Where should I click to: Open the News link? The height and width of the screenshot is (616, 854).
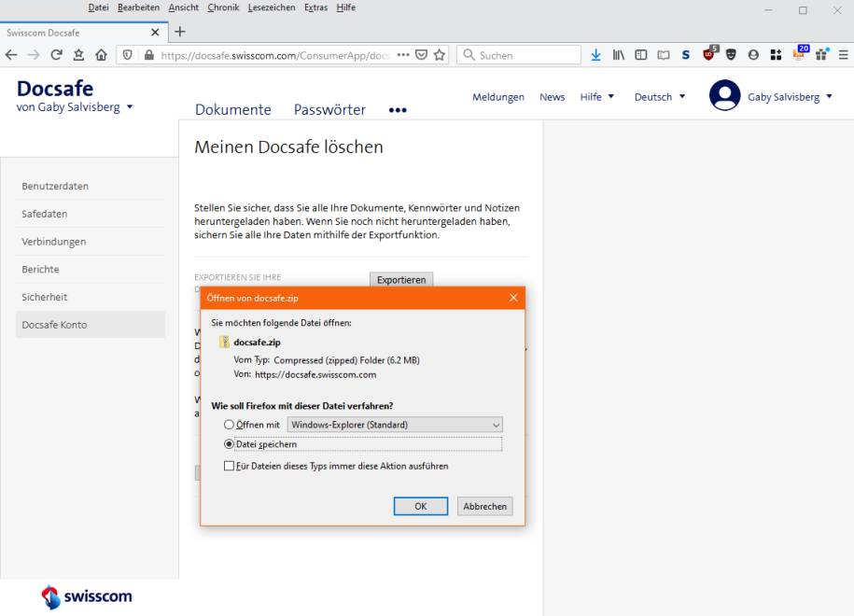(x=552, y=97)
